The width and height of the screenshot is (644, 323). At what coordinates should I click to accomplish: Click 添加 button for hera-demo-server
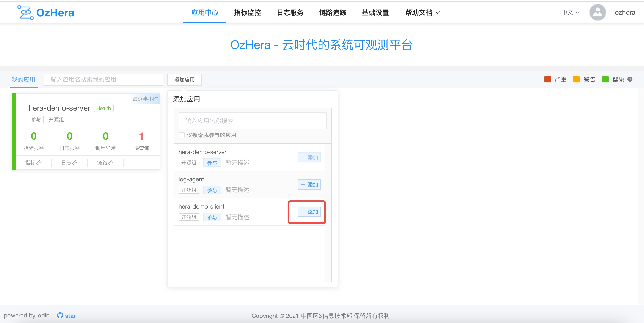tap(309, 157)
